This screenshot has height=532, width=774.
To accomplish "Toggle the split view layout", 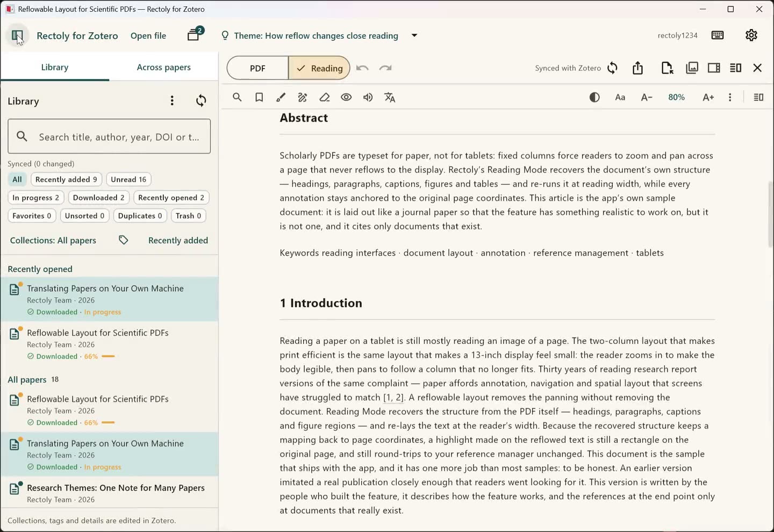I will click(x=736, y=68).
